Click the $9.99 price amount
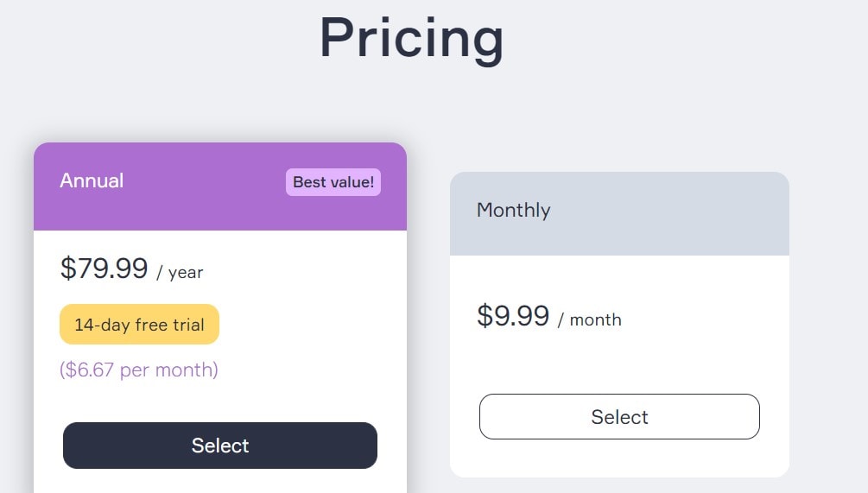 [513, 316]
